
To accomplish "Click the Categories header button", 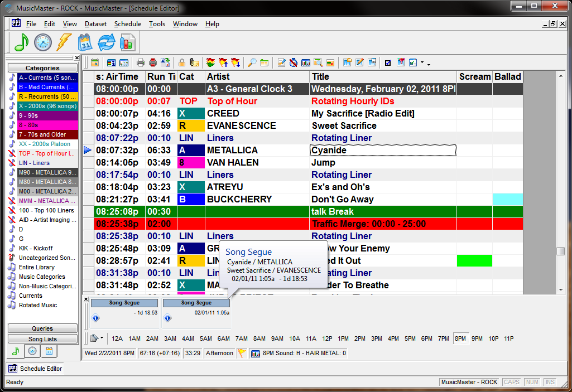I will [x=42, y=67].
